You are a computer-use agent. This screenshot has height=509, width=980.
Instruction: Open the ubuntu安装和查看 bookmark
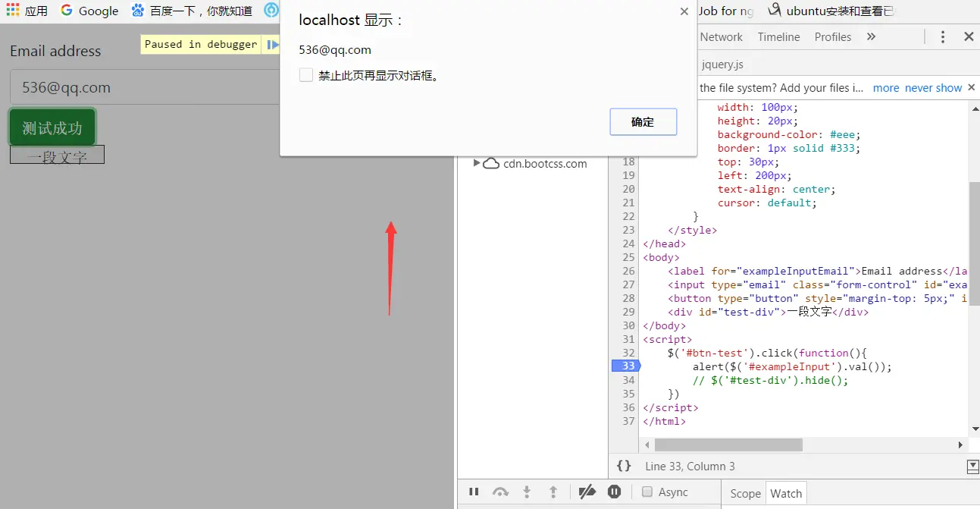pos(832,11)
